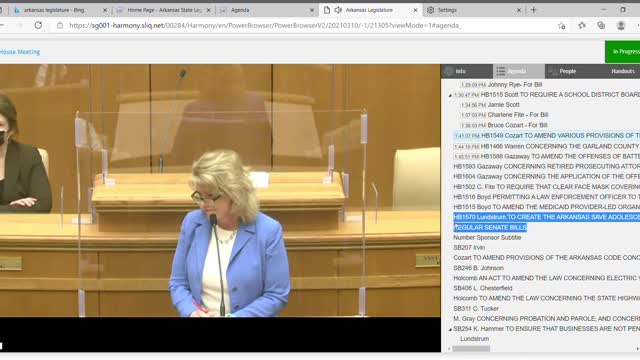This screenshot has height=360, width=640.
Task: Select HB1549 Cozart agenda item
Action: (x=560, y=135)
